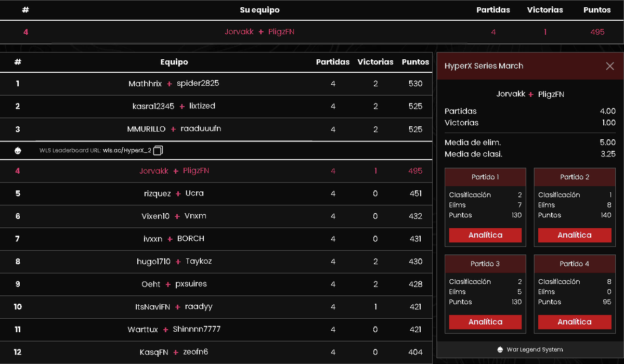Click the flame logo beside Leaderboard URL
Viewport: 624px width, 364px height.
18,151
